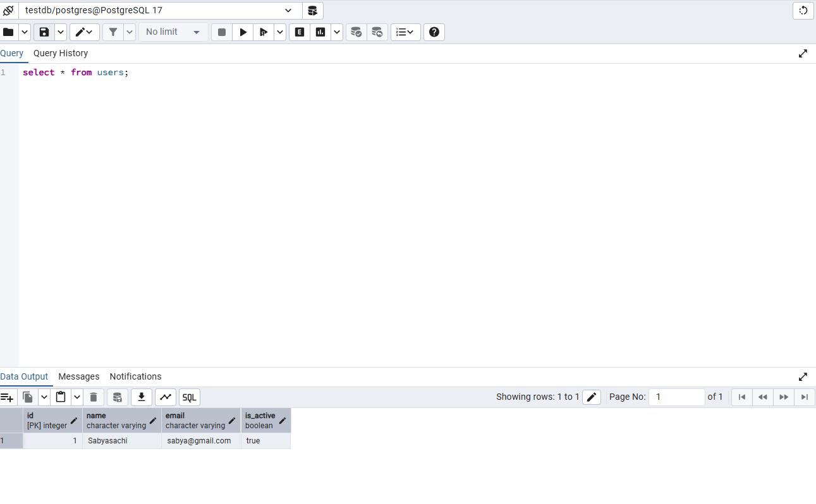
Task: Expand the explain options arrow
Action: coord(337,32)
